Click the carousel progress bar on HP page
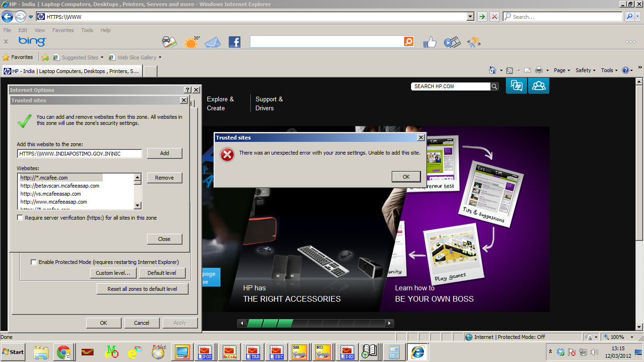Image resolution: width=644 pixels, height=362 pixels. [316, 323]
